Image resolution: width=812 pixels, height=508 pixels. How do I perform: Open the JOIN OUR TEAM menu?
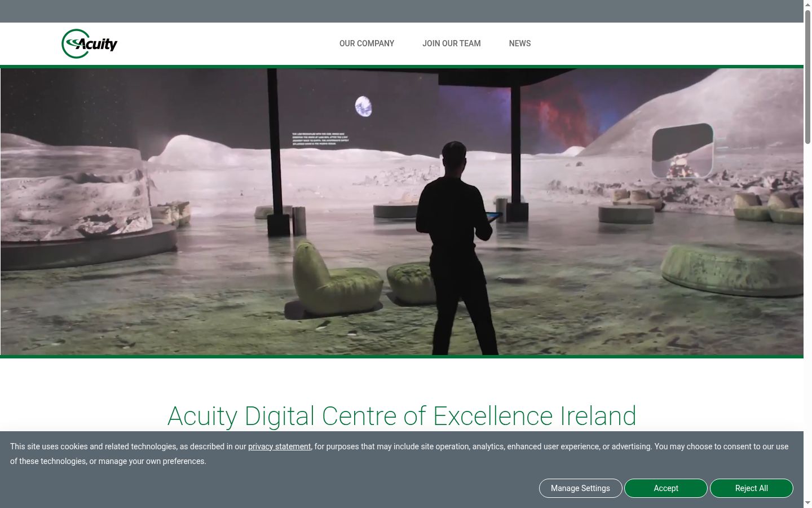pos(452,43)
